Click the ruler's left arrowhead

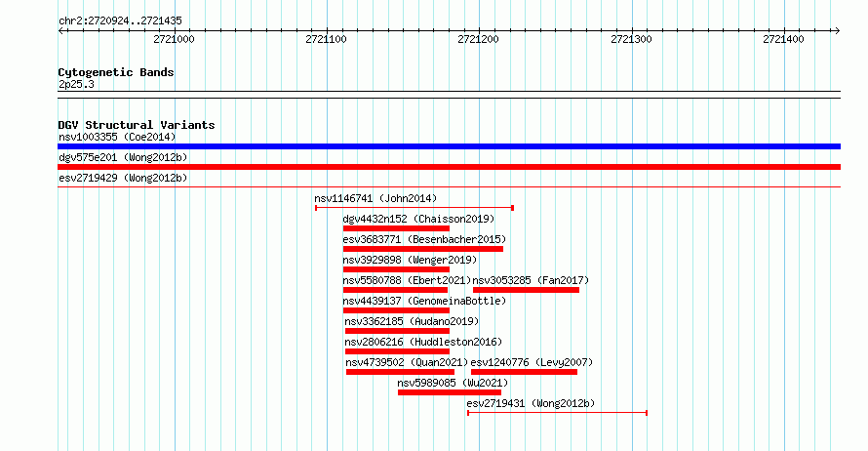(60, 31)
